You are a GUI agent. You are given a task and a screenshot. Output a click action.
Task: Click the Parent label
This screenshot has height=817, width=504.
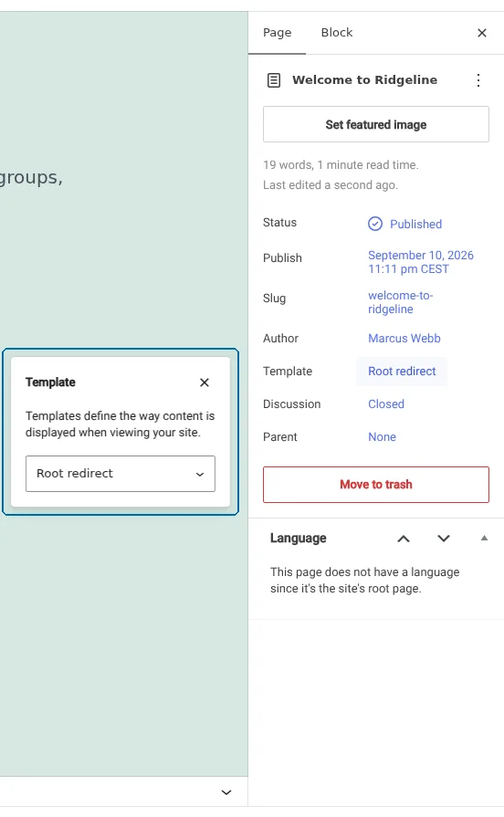(x=280, y=437)
